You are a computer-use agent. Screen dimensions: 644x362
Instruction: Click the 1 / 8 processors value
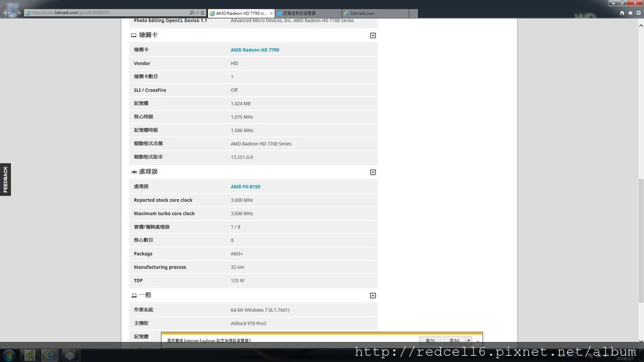235,227
